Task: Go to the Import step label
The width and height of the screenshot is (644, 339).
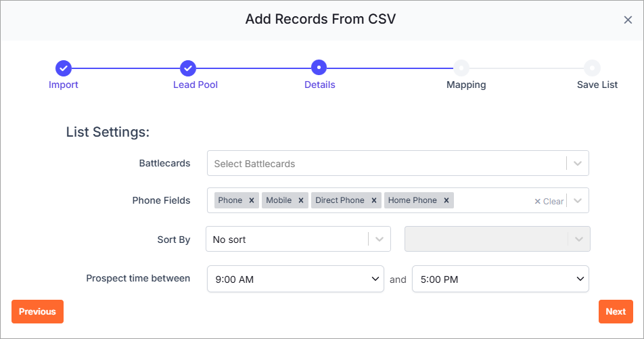Action: click(64, 85)
